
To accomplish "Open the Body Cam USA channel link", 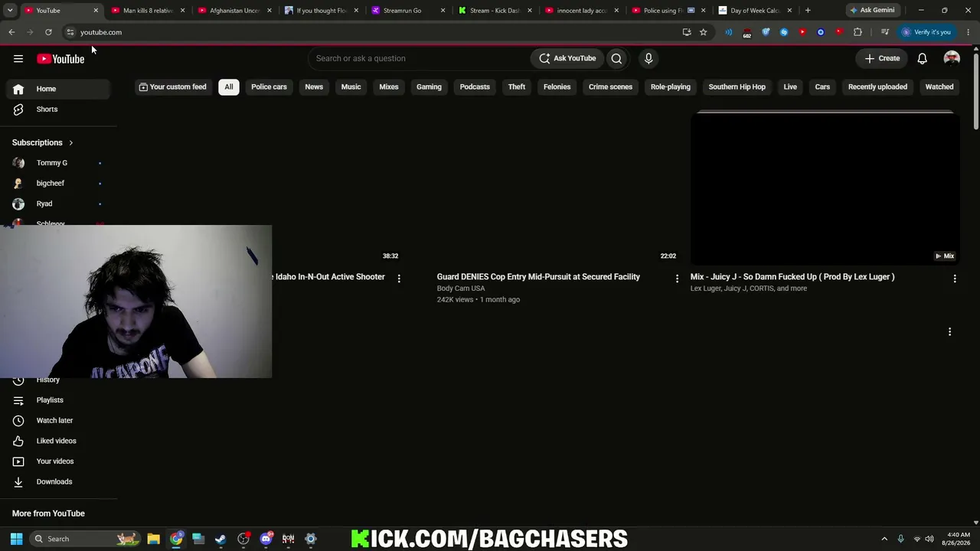I will (461, 289).
